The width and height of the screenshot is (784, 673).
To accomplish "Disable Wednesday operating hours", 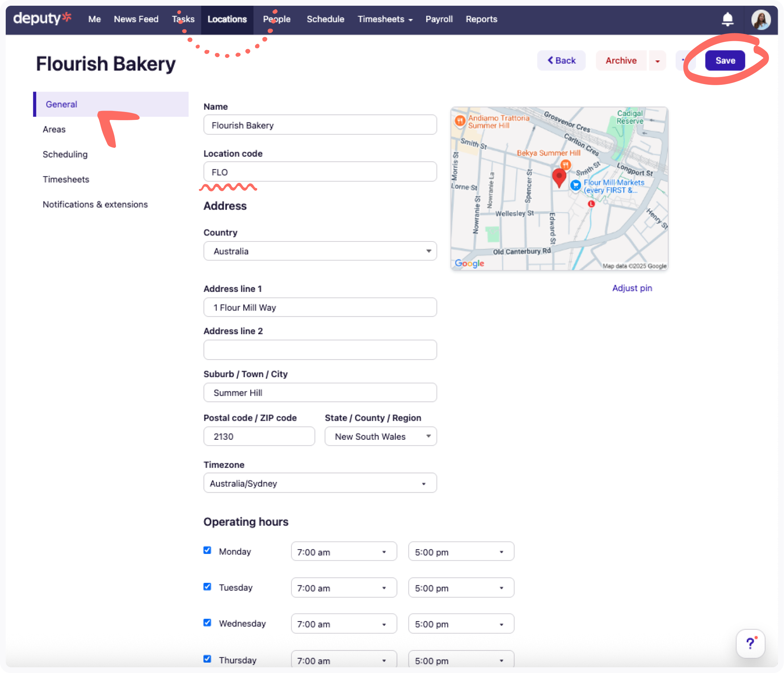I will tap(207, 623).
